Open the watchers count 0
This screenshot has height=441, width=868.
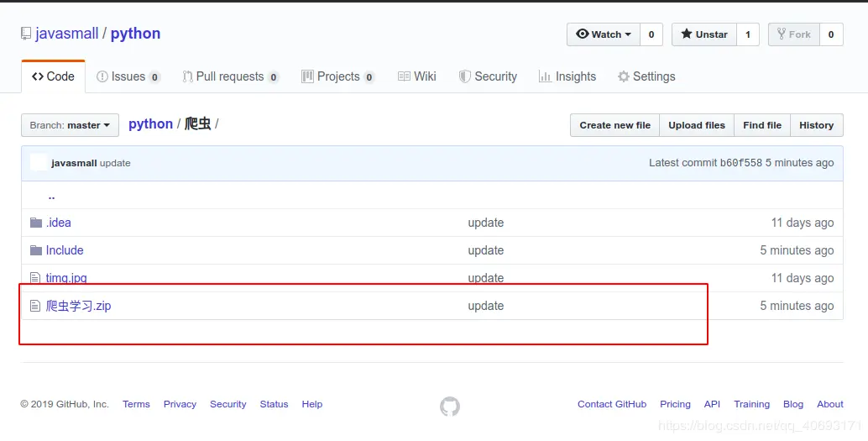coord(651,34)
